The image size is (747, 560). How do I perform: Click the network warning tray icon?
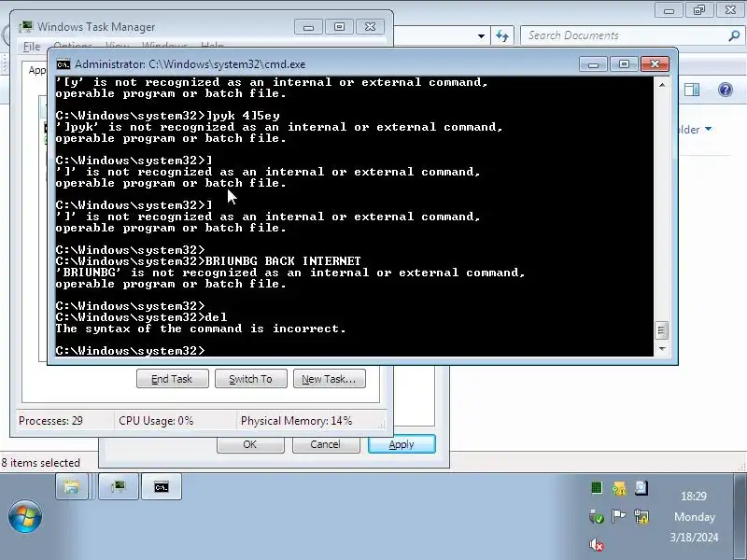coord(641,516)
